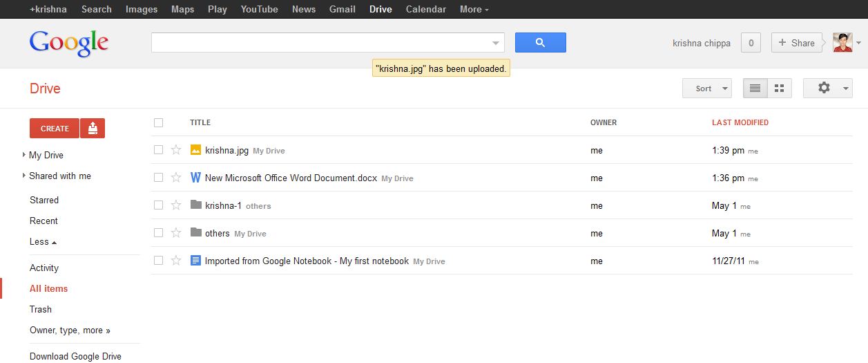Open Trash in the sidebar
This screenshot has height=363, width=868.
pyautogui.click(x=41, y=309)
